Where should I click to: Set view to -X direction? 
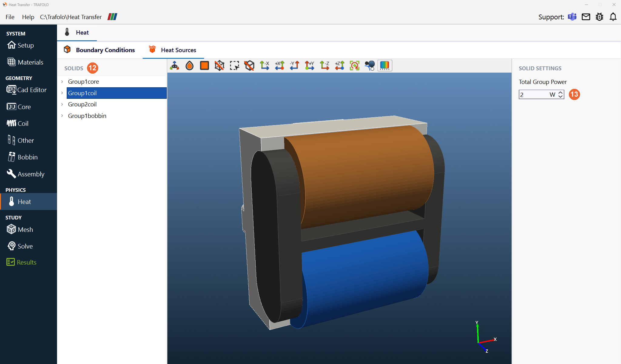click(264, 65)
